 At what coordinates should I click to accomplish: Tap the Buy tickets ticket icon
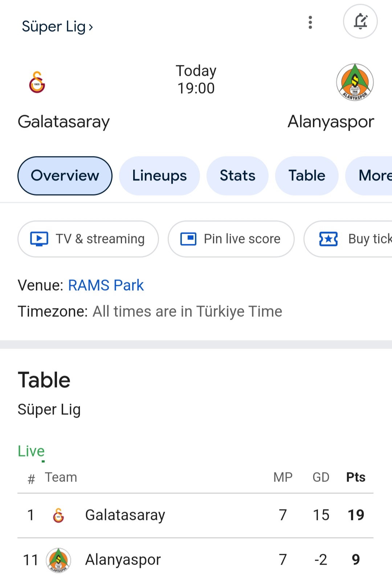coord(328,239)
